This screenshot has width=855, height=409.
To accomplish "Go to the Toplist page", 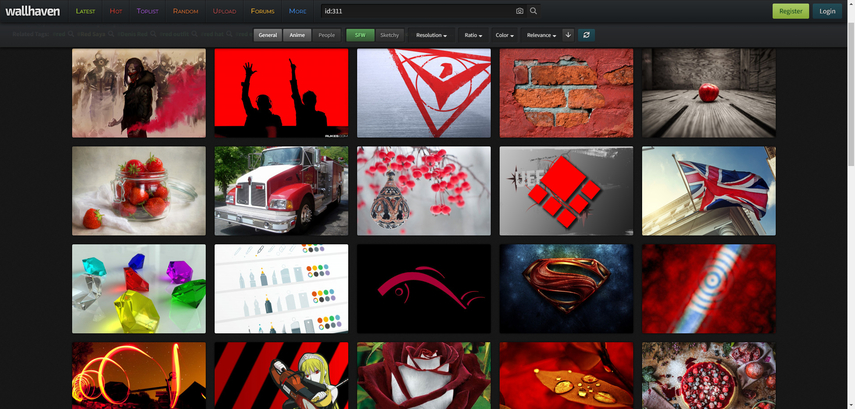I will [x=147, y=11].
